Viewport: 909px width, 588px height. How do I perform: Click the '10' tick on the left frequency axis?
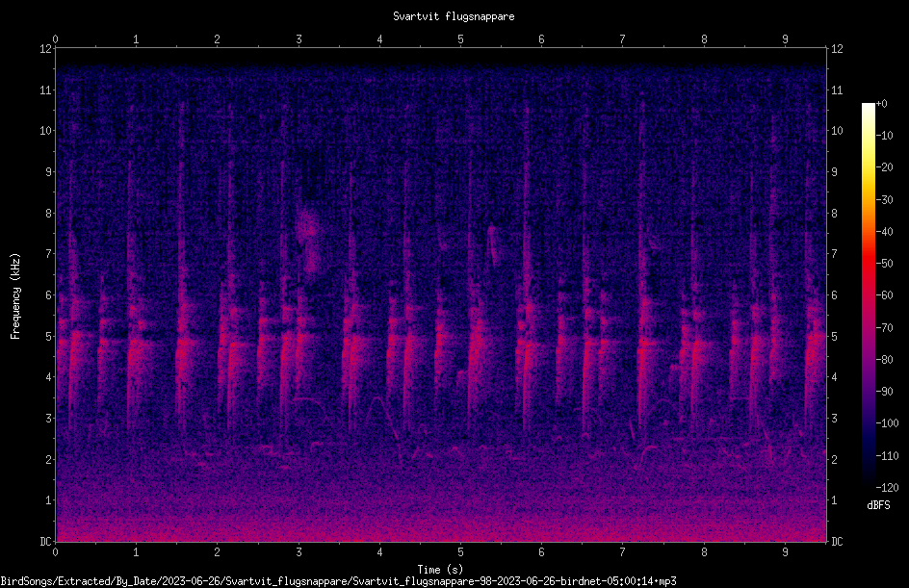45,131
